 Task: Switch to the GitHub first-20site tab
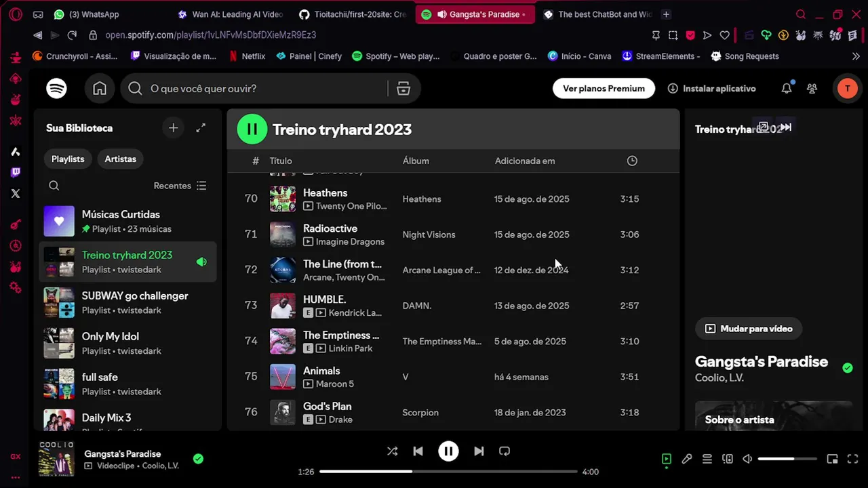point(353,14)
